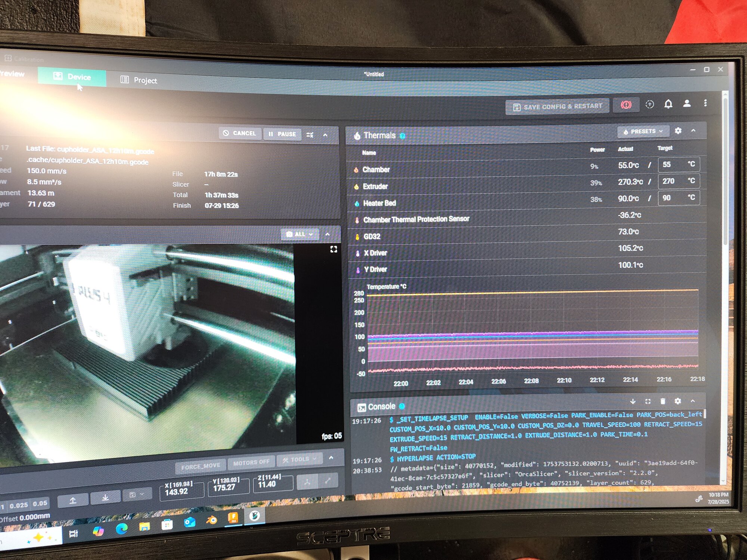Screen dimensions: 747x560
Task: Click the FORCE_MOVE macro button
Action: click(x=201, y=466)
